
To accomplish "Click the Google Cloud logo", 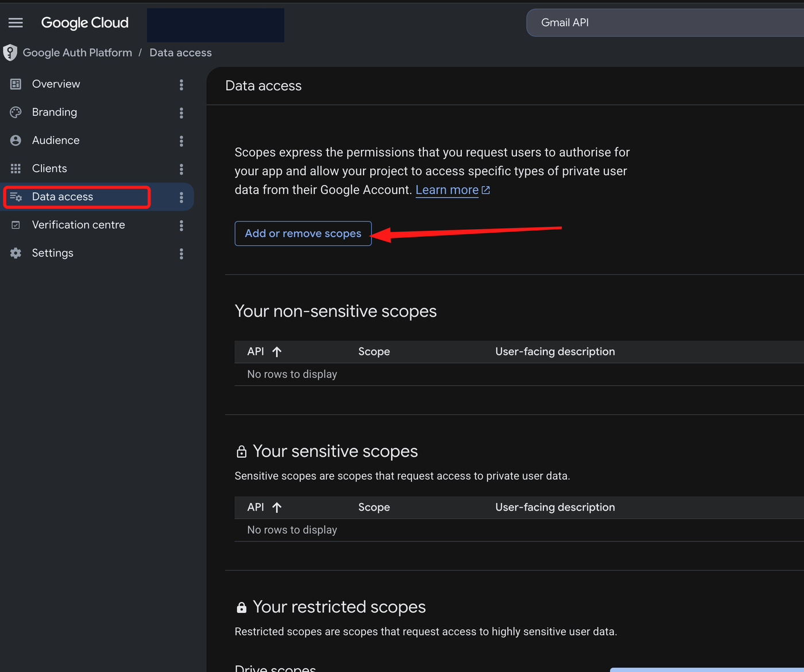I will (x=85, y=22).
